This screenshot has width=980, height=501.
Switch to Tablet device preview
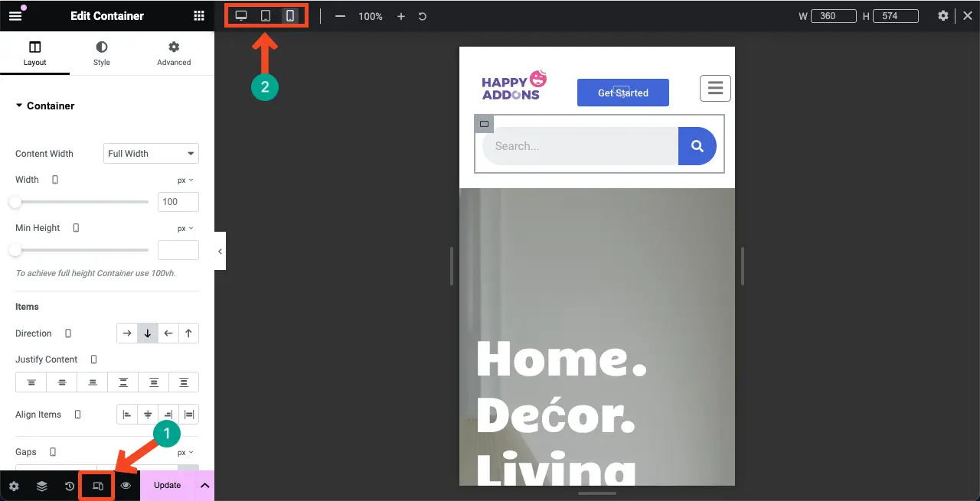point(266,15)
